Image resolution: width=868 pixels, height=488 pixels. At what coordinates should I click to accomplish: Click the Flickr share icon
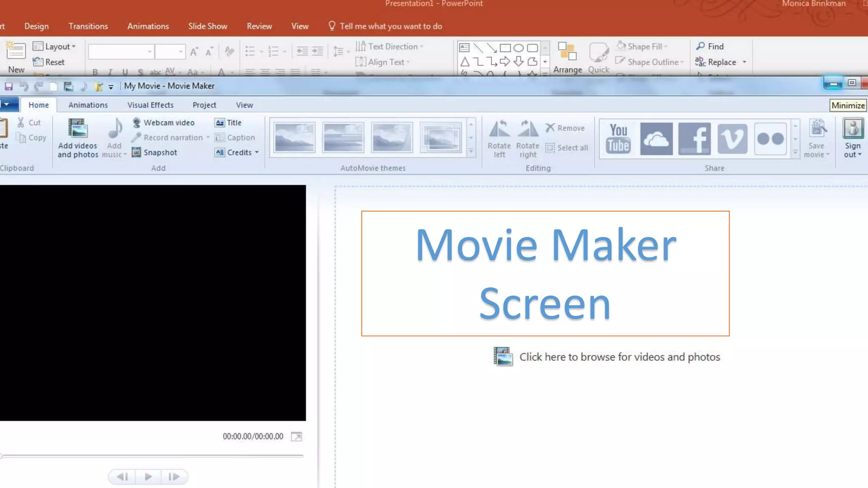[x=770, y=139]
